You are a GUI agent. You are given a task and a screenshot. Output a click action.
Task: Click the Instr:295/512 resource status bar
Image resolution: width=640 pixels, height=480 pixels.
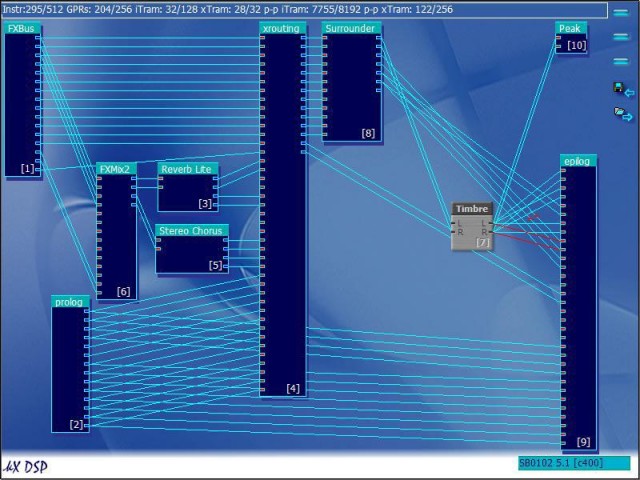[304, 9]
